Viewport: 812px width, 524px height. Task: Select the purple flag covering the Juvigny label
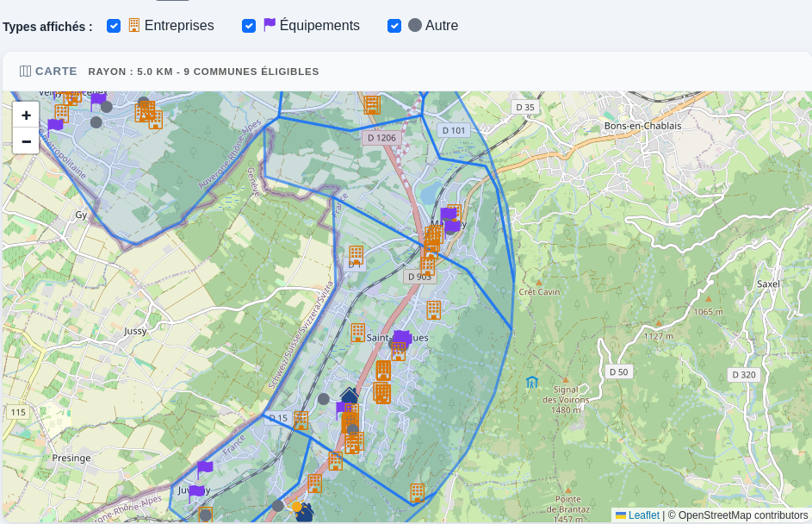(x=196, y=492)
